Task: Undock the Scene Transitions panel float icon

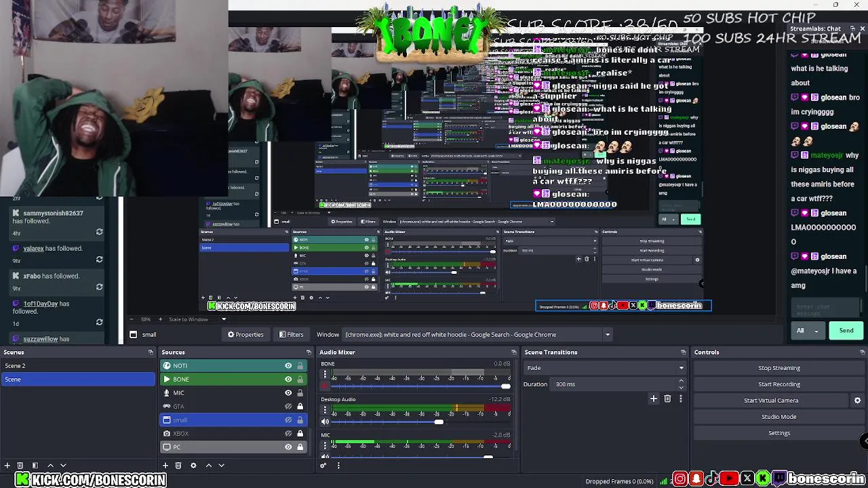Action: (x=683, y=352)
